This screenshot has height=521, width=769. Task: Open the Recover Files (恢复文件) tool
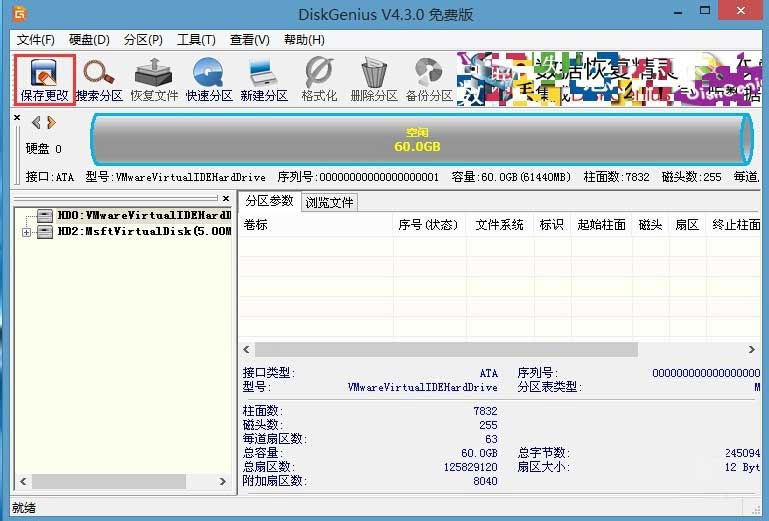coord(154,80)
